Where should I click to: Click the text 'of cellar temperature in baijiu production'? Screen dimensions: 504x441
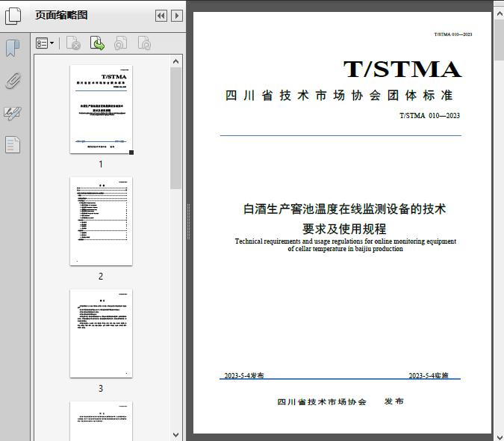[345, 249]
